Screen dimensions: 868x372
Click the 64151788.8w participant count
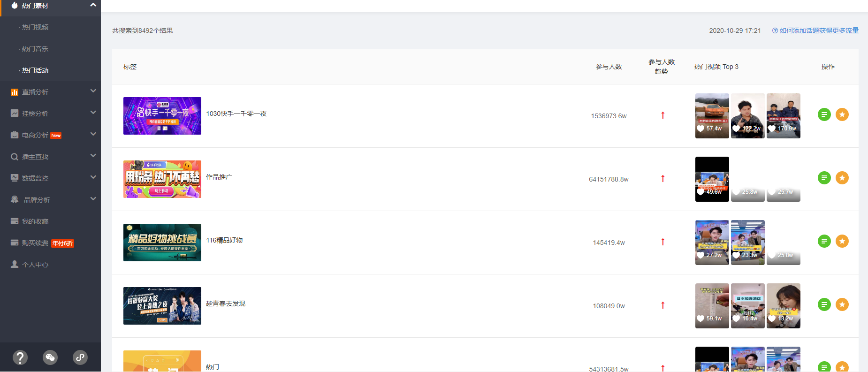click(609, 179)
